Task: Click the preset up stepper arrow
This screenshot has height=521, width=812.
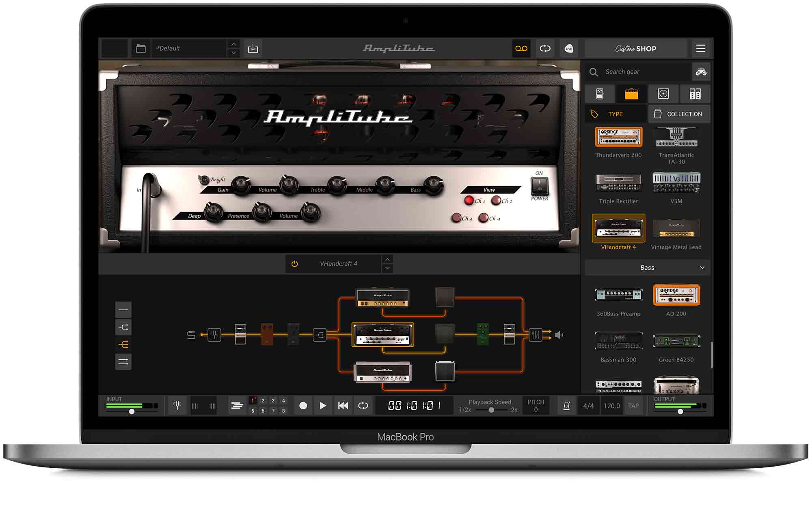Action: pos(234,44)
